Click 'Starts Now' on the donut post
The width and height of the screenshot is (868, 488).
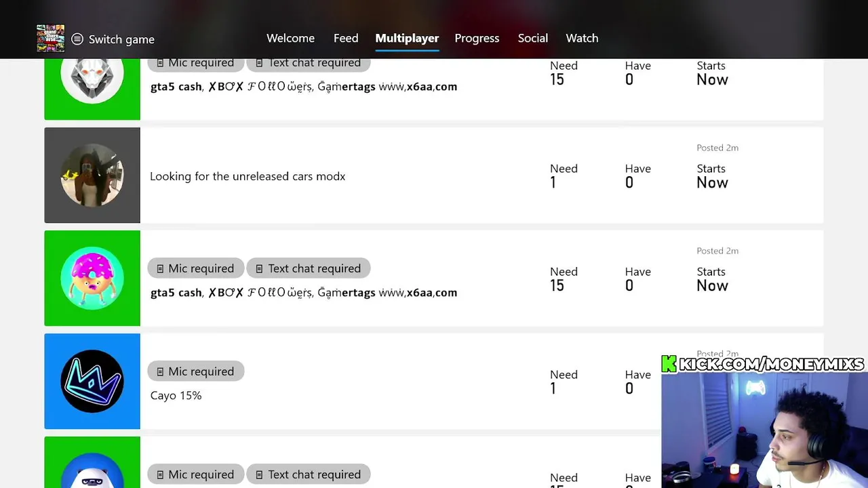(x=712, y=279)
